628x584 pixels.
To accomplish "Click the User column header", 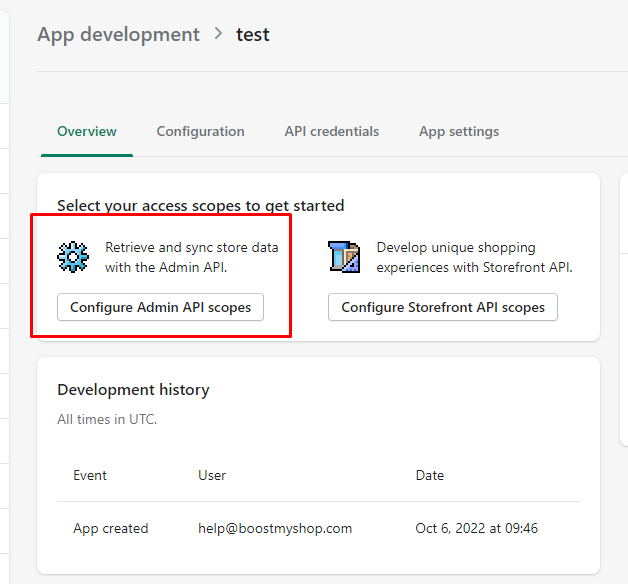I will [212, 475].
